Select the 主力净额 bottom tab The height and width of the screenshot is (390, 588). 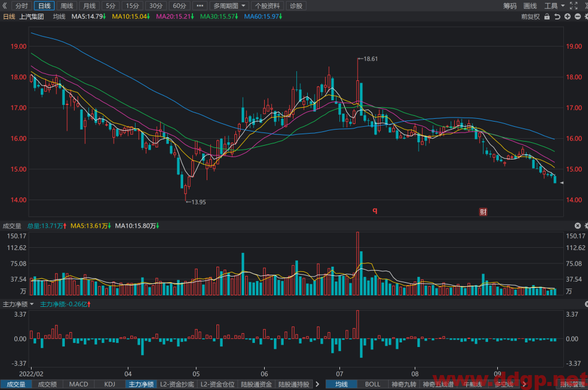point(141,384)
